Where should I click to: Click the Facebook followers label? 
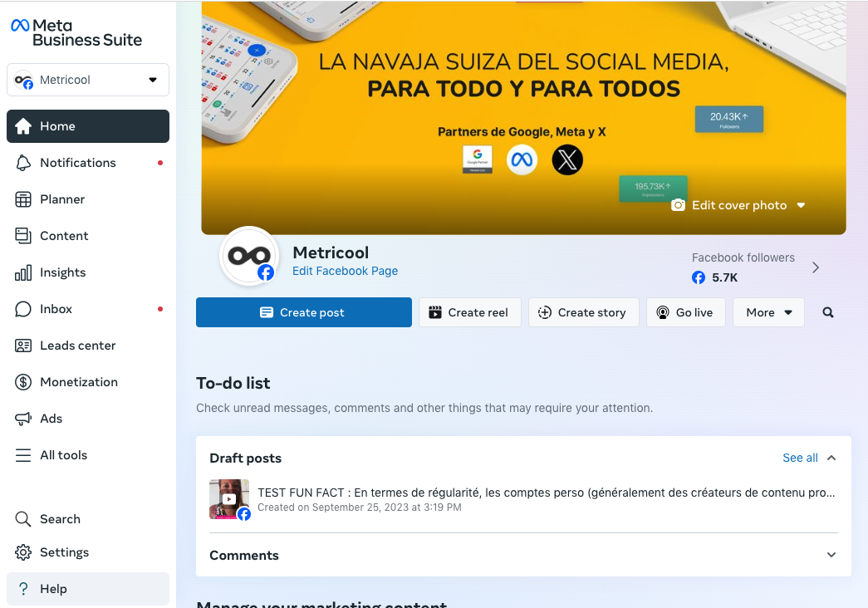click(743, 257)
